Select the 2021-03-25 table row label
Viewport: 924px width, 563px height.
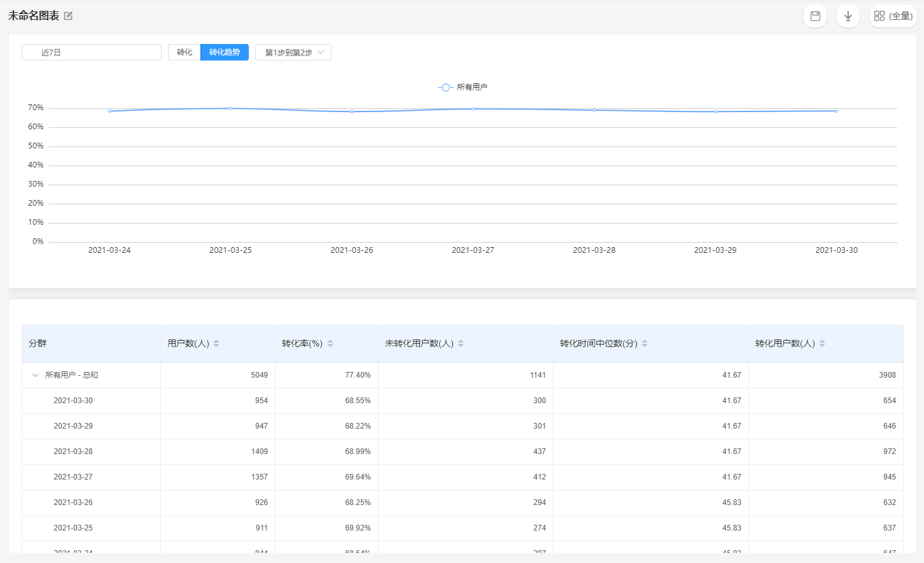tap(73, 528)
